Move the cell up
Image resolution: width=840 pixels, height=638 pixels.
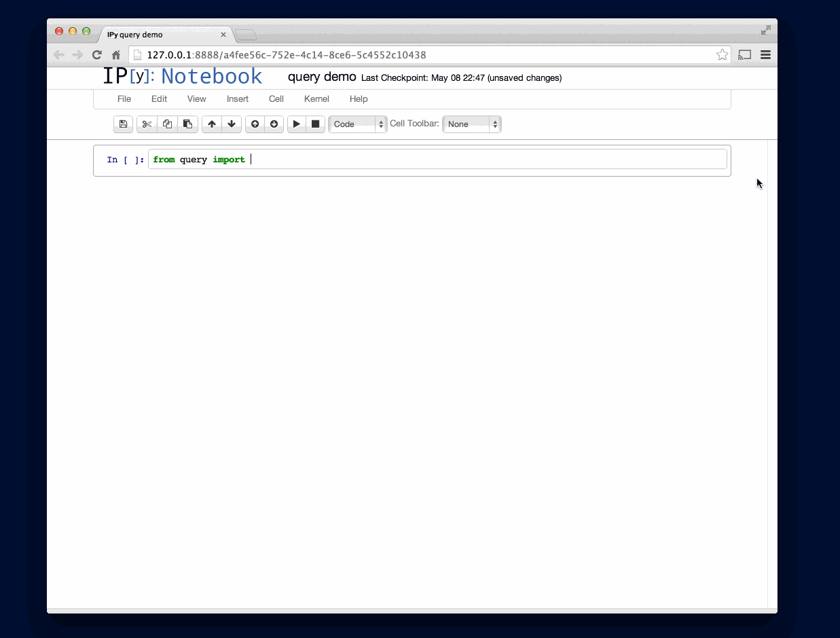point(211,124)
